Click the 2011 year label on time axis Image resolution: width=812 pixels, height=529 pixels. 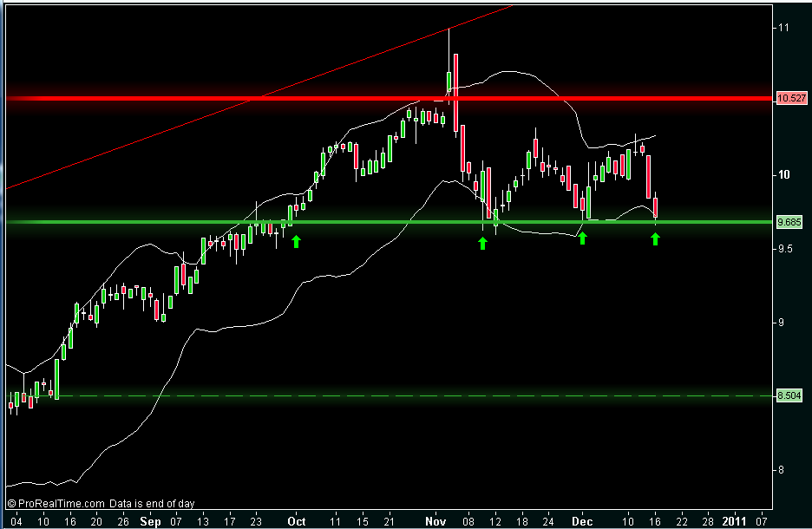[734, 521]
